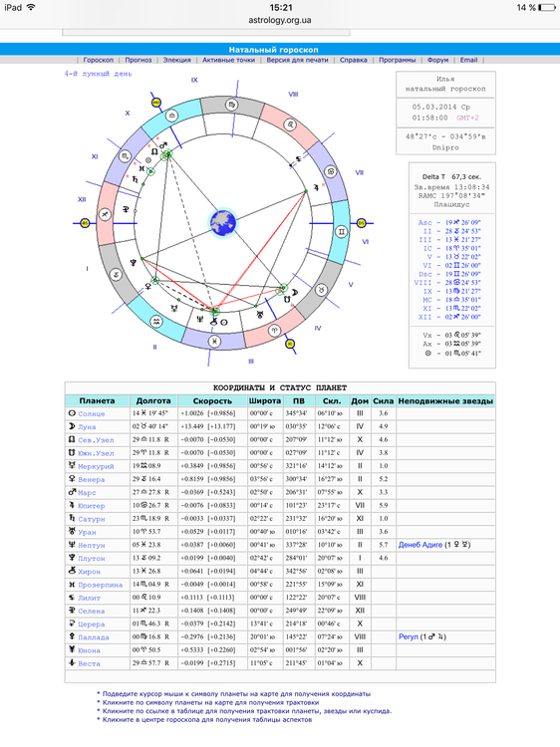Click the yellow IC marker below the chart
The width and height of the screenshot is (560, 747).
click(x=290, y=344)
